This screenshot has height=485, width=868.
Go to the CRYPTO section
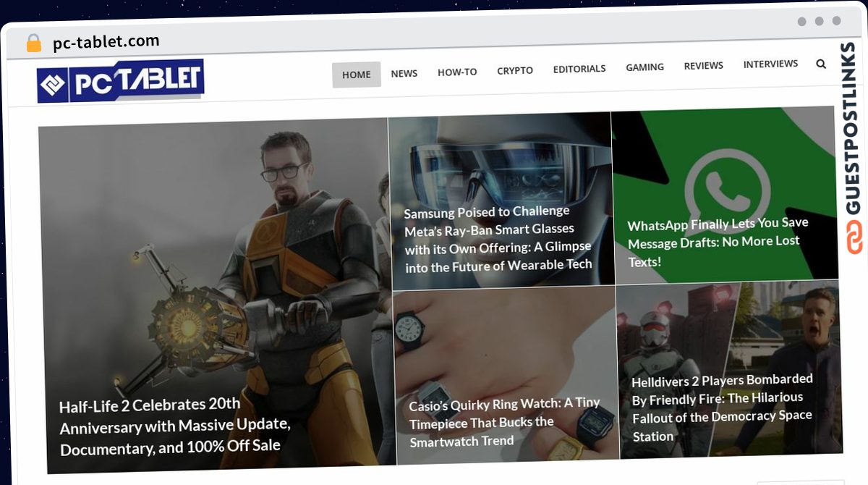point(515,70)
